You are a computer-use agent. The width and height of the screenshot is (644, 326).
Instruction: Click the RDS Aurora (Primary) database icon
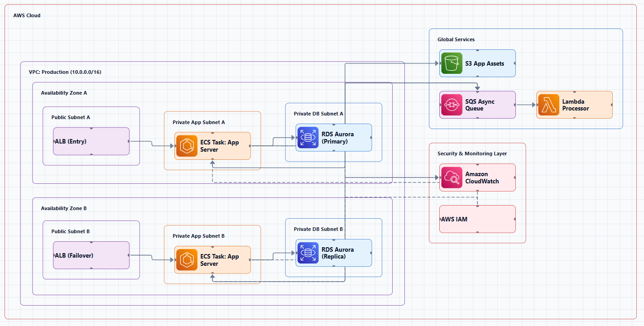(x=308, y=138)
